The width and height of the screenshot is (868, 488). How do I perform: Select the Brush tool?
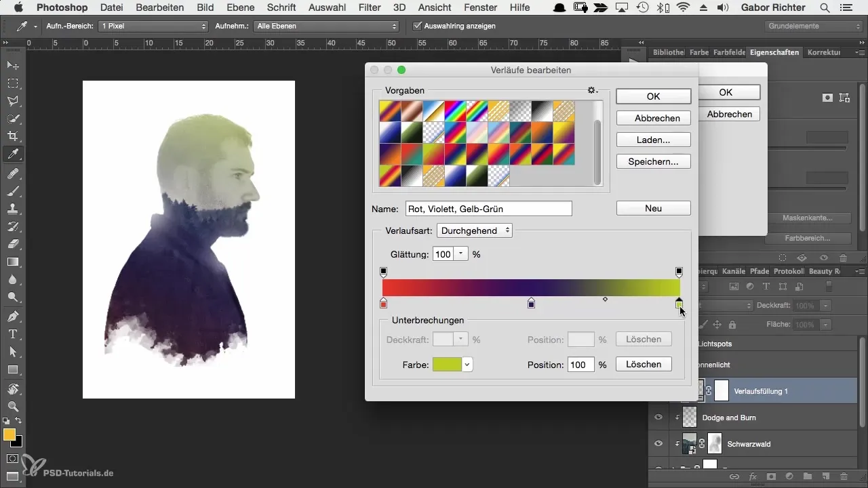pos(13,191)
